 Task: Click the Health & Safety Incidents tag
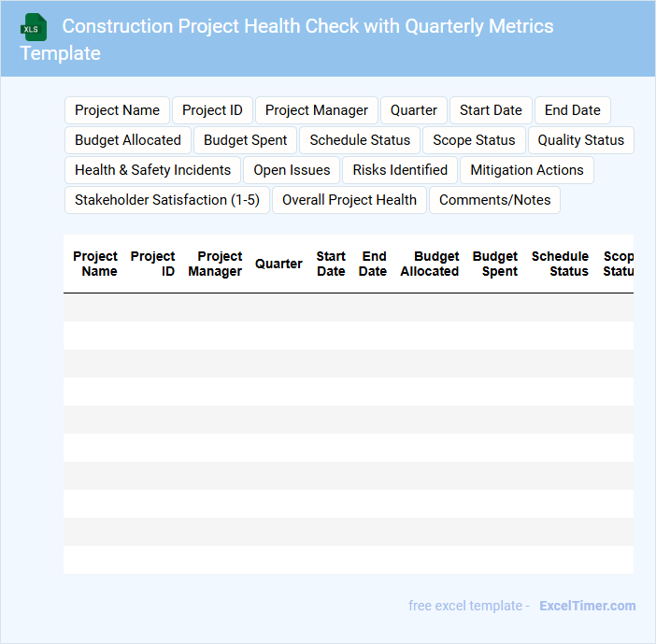[152, 170]
